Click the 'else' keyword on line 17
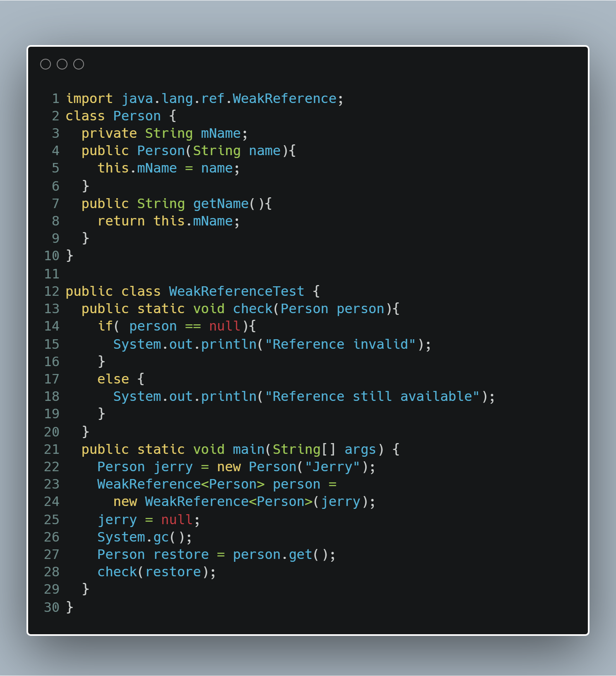Viewport: 616px width, 676px height. click(x=113, y=379)
